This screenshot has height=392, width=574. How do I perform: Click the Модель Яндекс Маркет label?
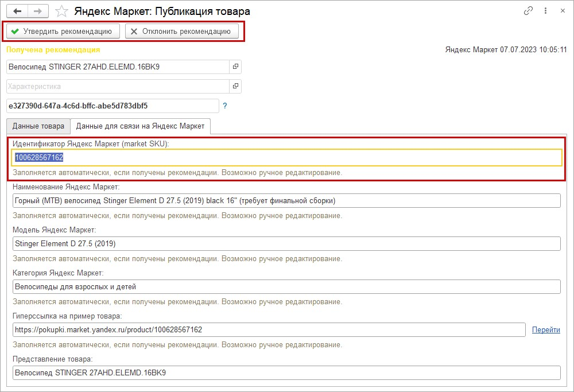coord(54,230)
